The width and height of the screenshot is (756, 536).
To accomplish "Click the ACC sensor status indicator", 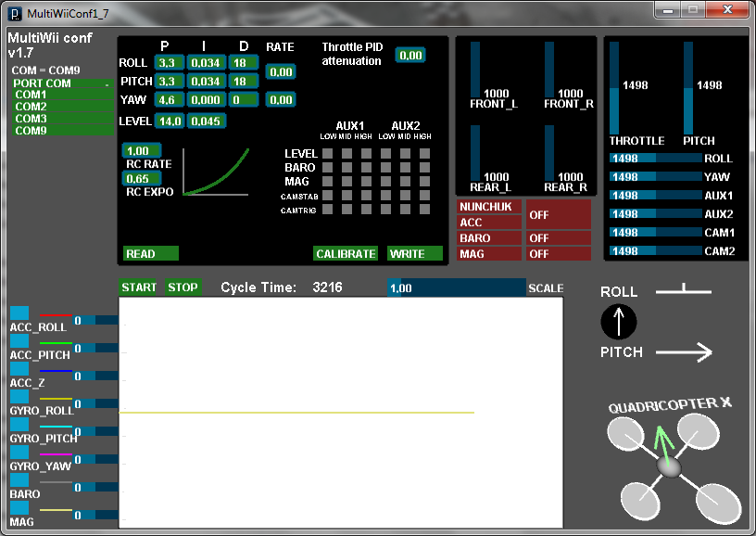I will click(489, 223).
